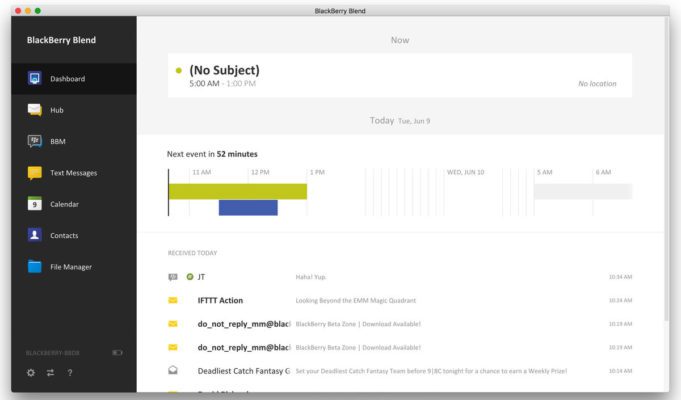The height and width of the screenshot is (400, 681).
Task: Open the Text Messages yellow bubble icon
Action: (x=34, y=173)
